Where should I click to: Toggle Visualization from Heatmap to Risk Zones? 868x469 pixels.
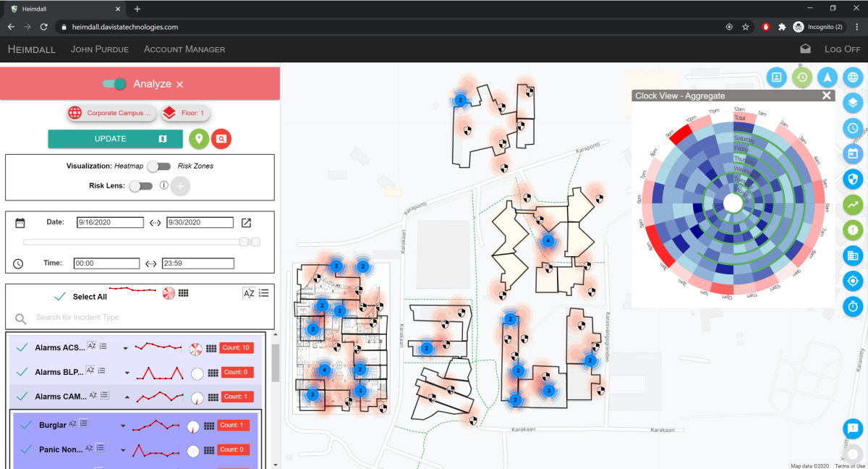pyautogui.click(x=161, y=166)
